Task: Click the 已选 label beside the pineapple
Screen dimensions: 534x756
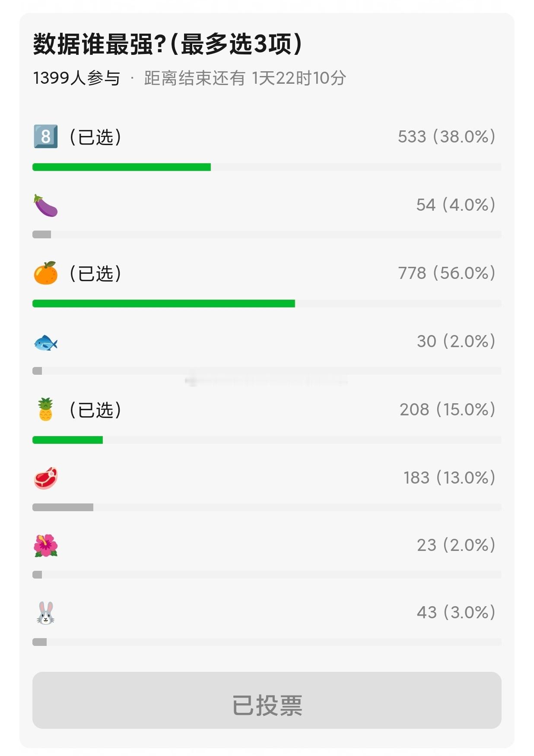Action: tap(95, 410)
